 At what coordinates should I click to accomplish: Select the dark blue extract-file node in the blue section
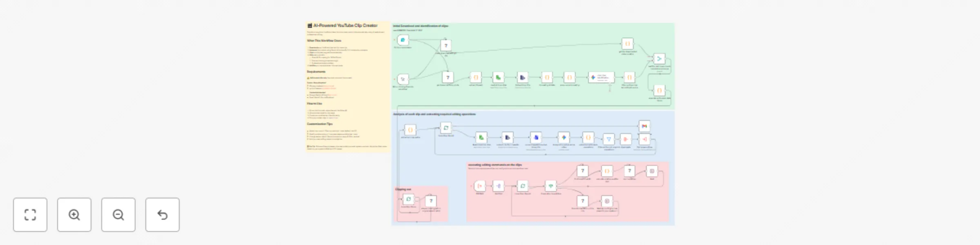[507, 138]
